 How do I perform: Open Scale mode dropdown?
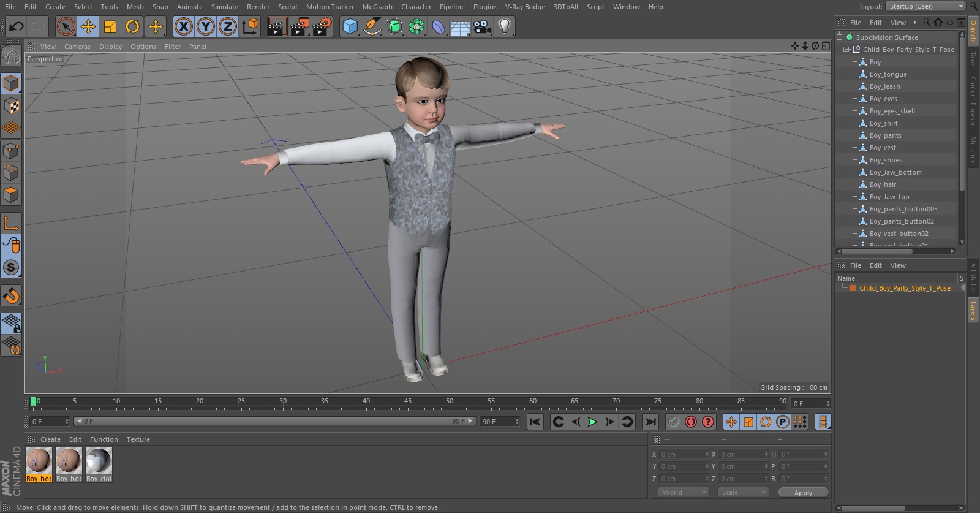pos(743,492)
